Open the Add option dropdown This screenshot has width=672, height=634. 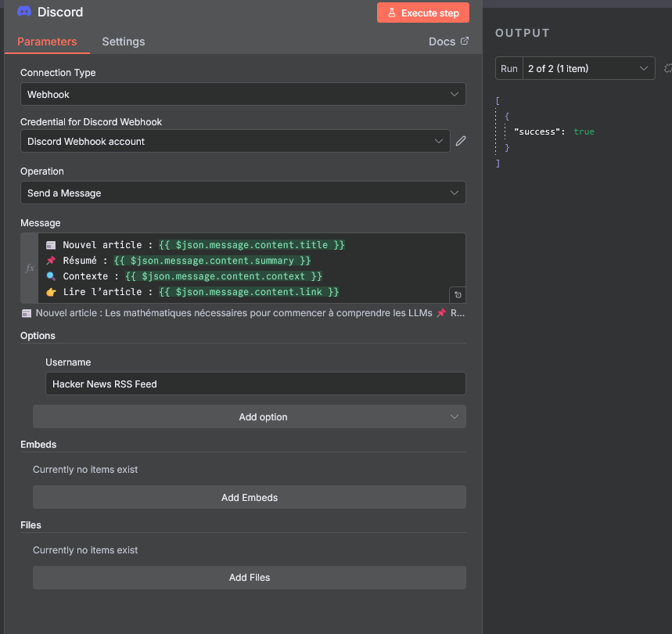coord(249,416)
